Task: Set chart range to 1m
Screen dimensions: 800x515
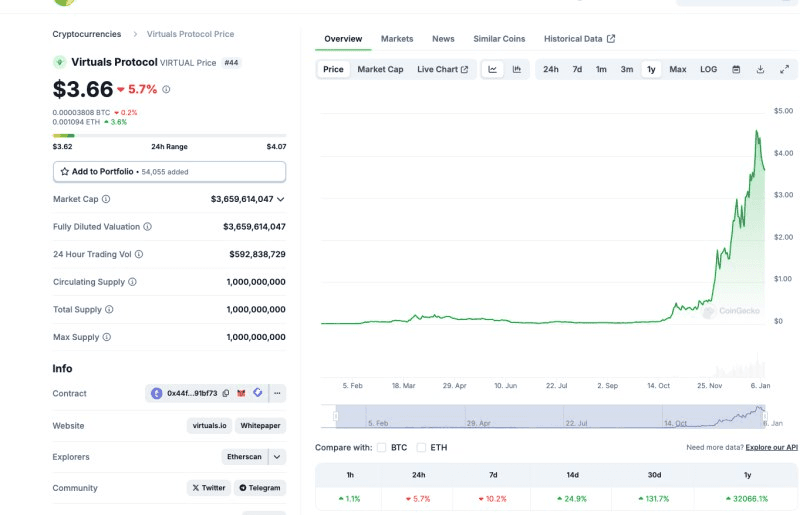Action: click(x=601, y=69)
